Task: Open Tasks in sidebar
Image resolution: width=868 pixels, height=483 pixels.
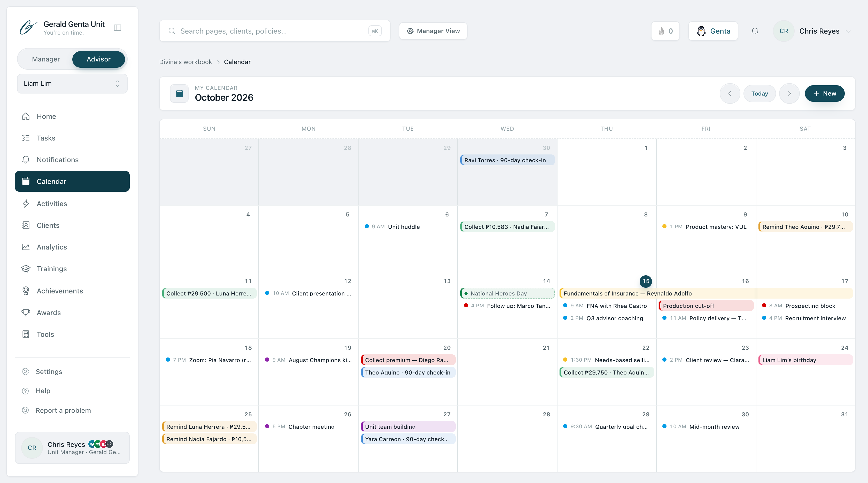Action: (x=72, y=138)
